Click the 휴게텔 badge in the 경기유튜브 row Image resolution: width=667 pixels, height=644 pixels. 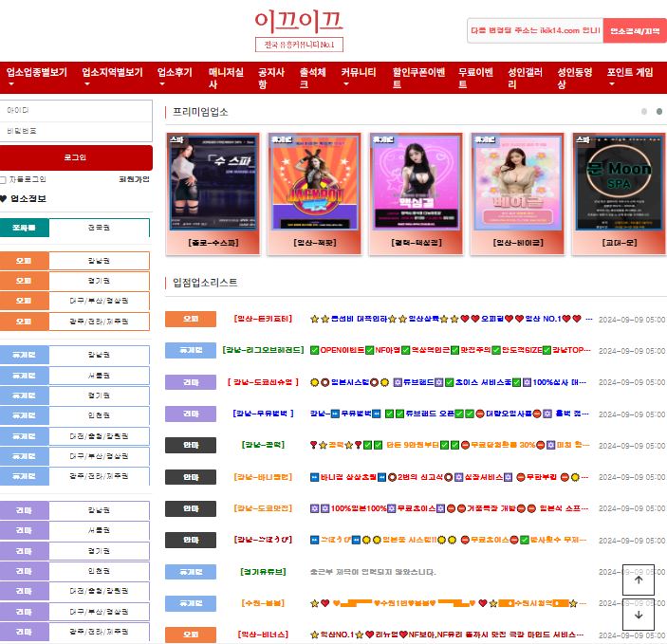[191, 572]
